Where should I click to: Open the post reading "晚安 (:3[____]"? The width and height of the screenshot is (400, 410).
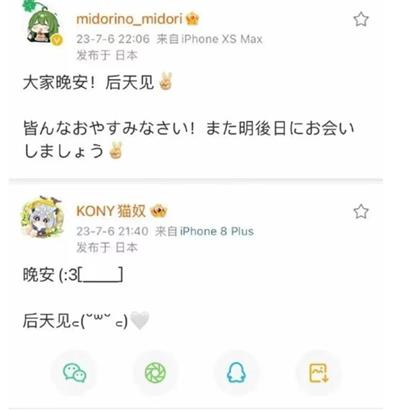tap(73, 275)
